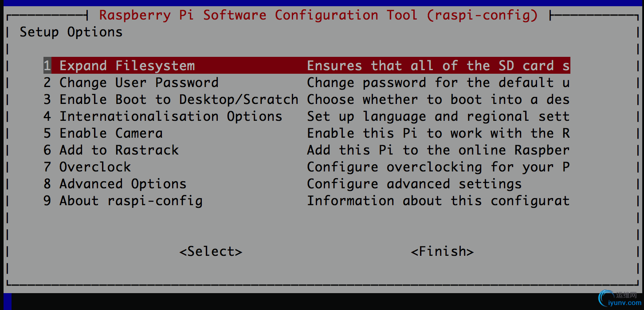Open the Overclock menu item
This screenshot has width=644, height=310.
(306, 167)
